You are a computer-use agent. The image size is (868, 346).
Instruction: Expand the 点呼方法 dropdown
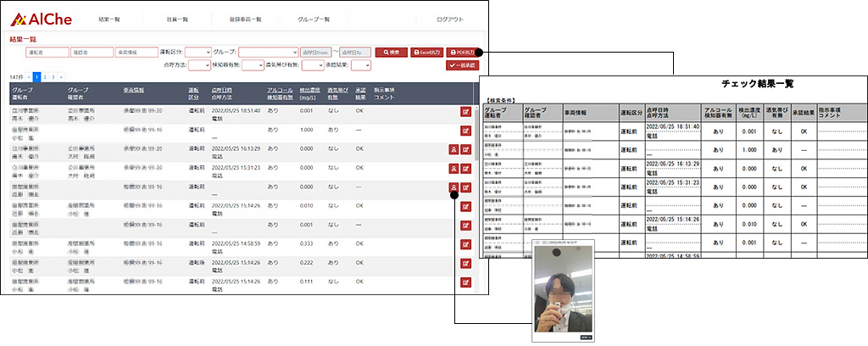199,64
